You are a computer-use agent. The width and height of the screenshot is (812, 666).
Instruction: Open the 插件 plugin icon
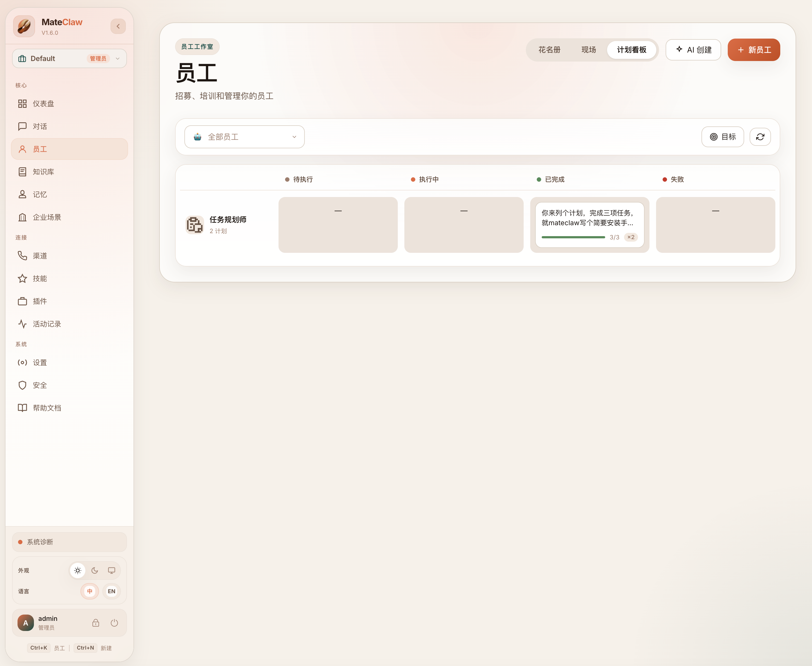tap(22, 301)
